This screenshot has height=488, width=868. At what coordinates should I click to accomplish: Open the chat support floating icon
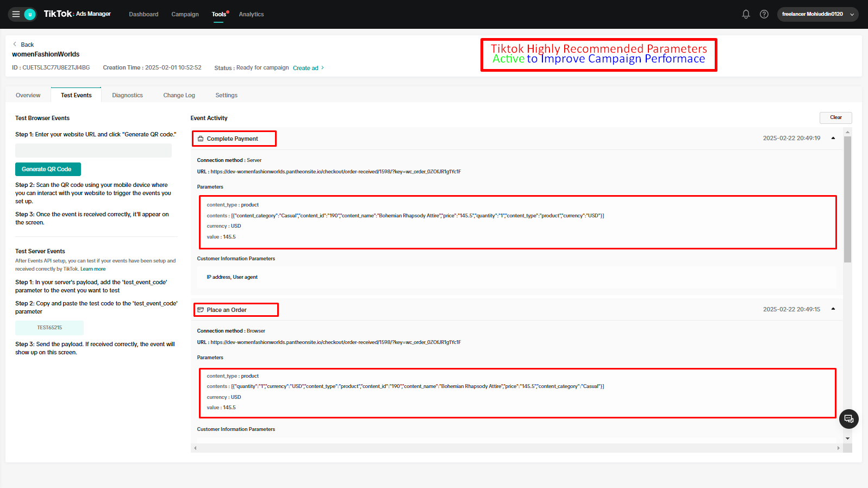[848, 419]
